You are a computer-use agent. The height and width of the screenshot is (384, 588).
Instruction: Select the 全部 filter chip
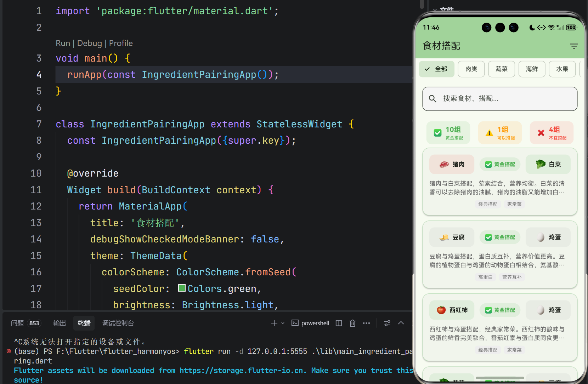coord(436,69)
